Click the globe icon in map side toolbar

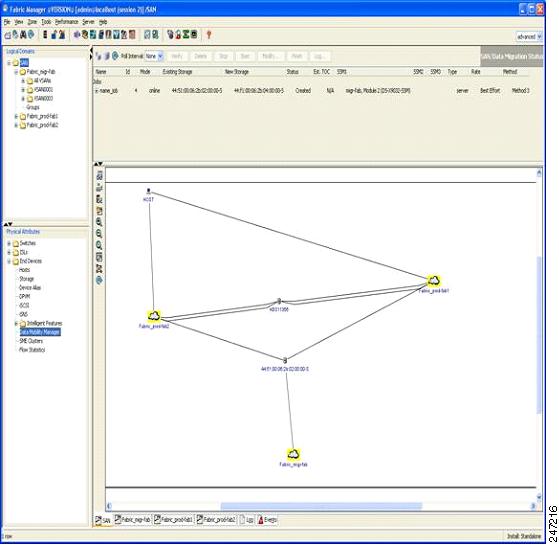point(99,280)
